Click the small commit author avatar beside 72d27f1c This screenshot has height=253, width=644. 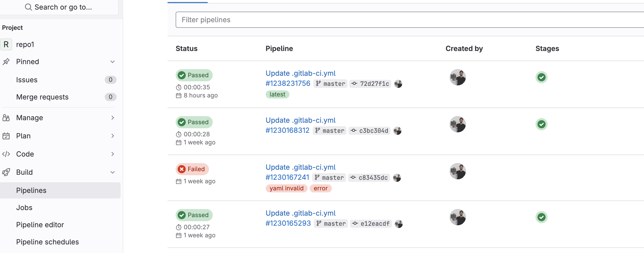[398, 84]
